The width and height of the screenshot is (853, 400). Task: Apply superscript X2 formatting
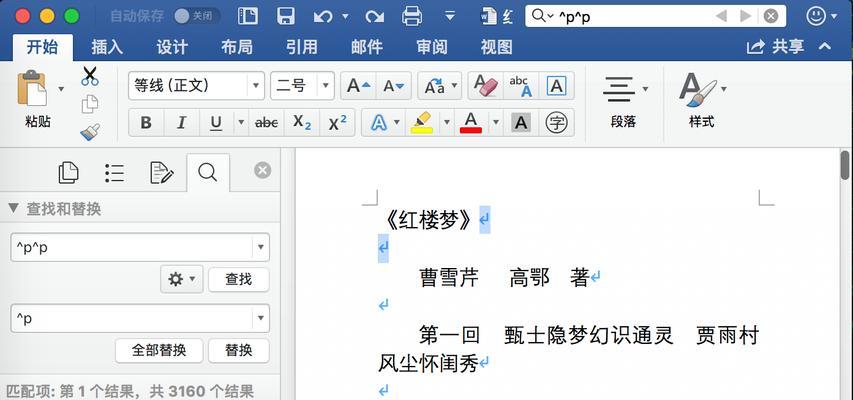[337, 123]
